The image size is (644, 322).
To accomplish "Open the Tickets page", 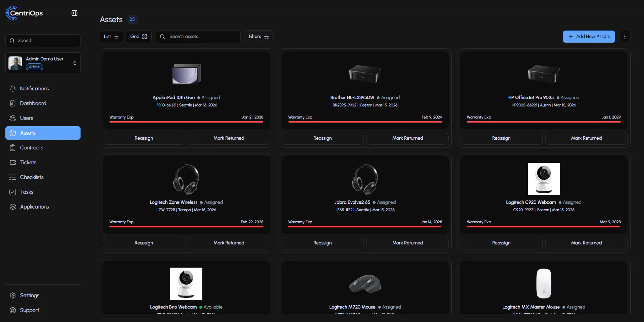I will click(x=43, y=163).
